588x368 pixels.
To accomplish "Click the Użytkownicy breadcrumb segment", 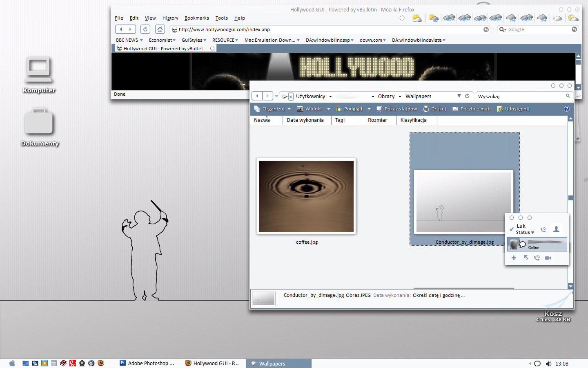I will [310, 96].
